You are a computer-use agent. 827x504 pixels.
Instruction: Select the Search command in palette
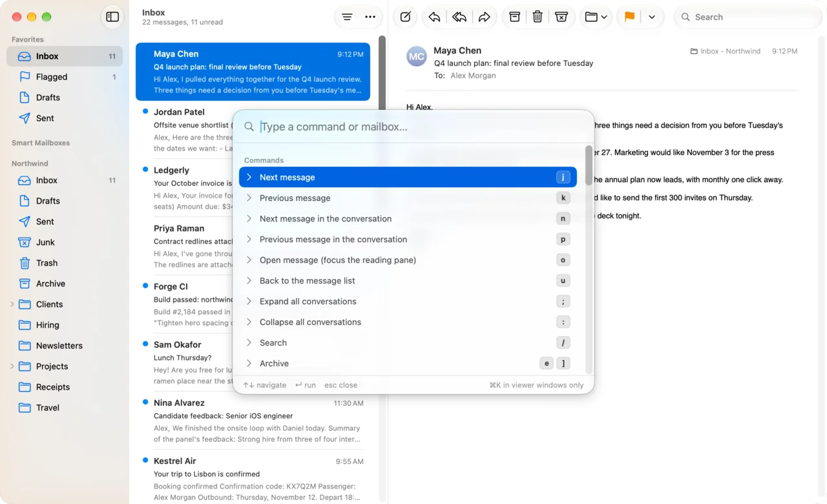408,342
